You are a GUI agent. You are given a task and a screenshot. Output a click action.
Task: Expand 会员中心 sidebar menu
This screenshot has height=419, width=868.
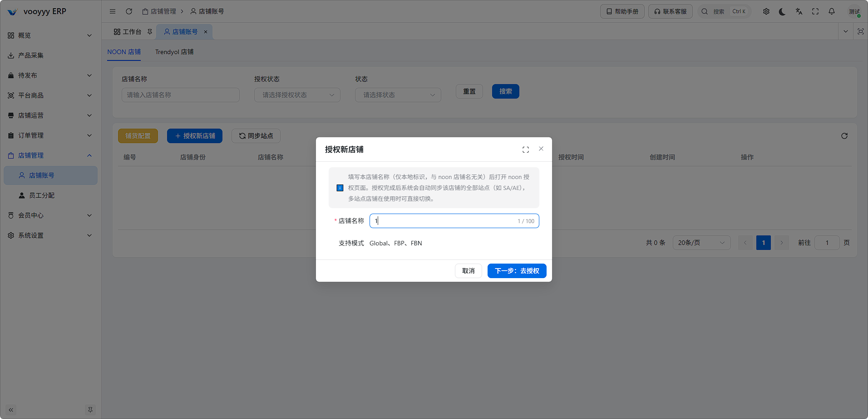click(x=50, y=215)
